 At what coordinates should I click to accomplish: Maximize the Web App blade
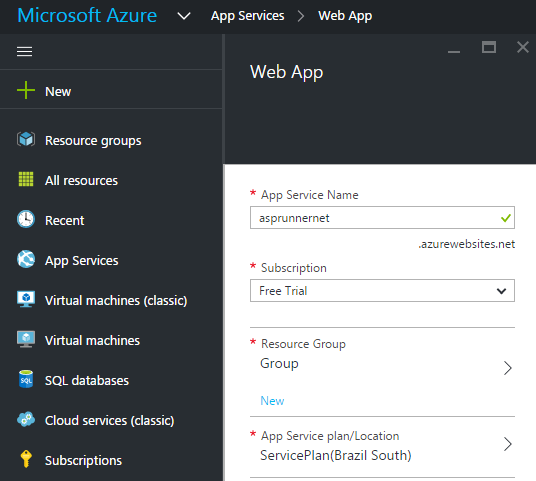point(489,47)
